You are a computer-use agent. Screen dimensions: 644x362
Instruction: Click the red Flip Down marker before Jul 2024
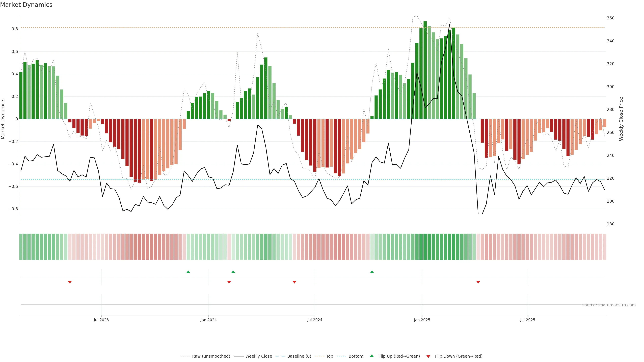tap(294, 282)
